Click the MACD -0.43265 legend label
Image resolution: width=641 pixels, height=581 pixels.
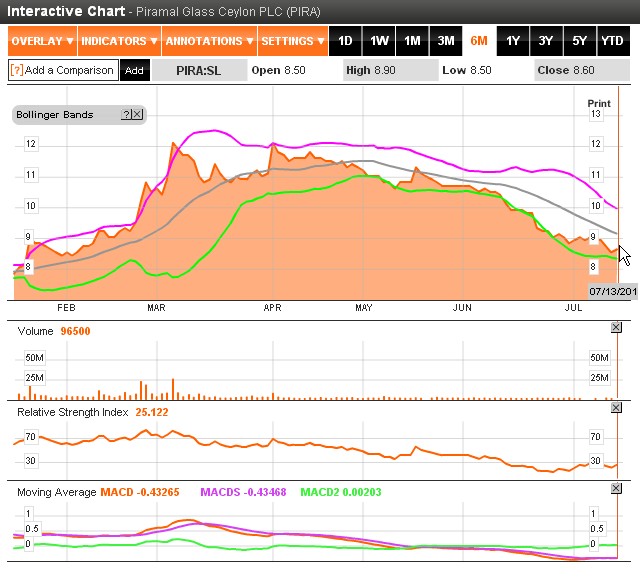pos(140,492)
